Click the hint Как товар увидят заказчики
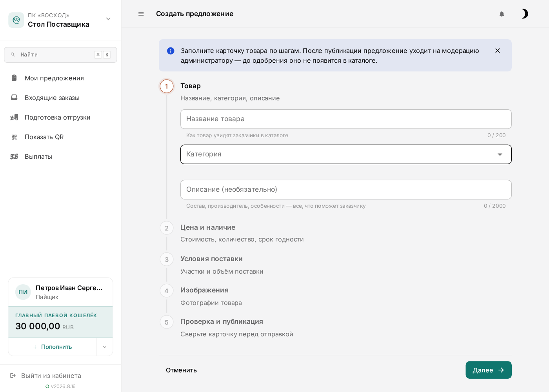 (x=237, y=135)
